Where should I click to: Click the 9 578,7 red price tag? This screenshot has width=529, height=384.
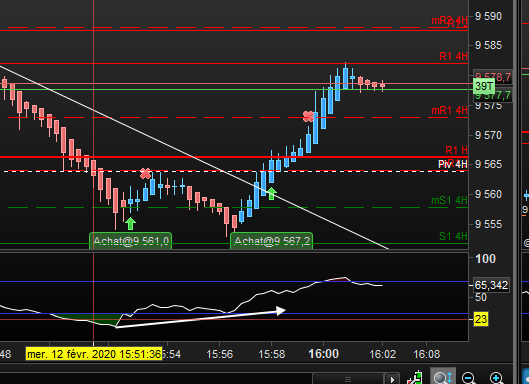[x=493, y=77]
